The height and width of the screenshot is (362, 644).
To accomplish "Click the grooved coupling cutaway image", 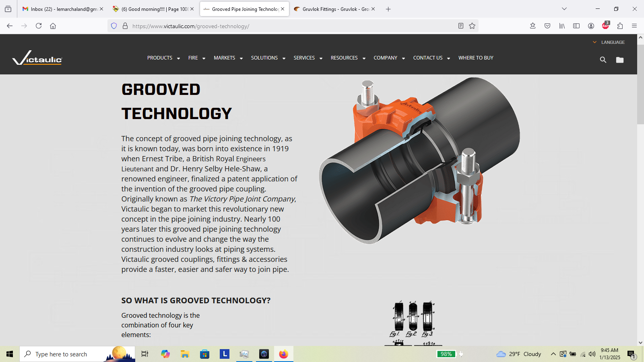I will [419, 160].
